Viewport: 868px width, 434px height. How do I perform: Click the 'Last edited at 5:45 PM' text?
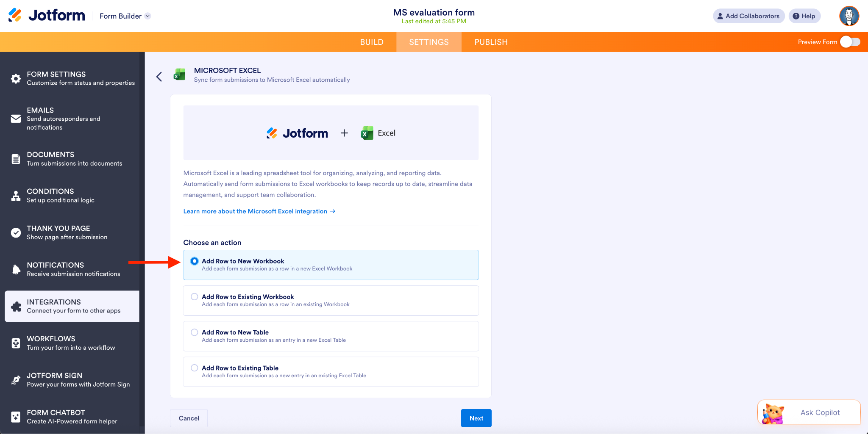point(434,21)
